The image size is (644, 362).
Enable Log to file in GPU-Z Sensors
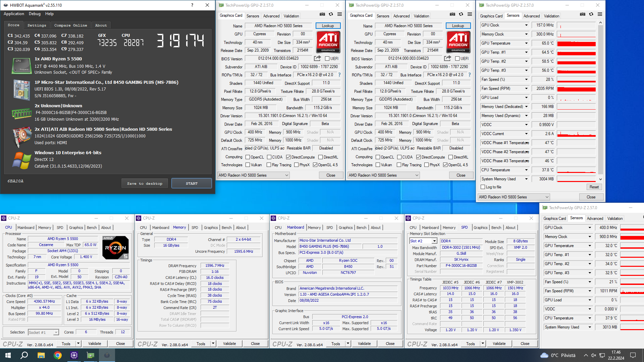483,187
